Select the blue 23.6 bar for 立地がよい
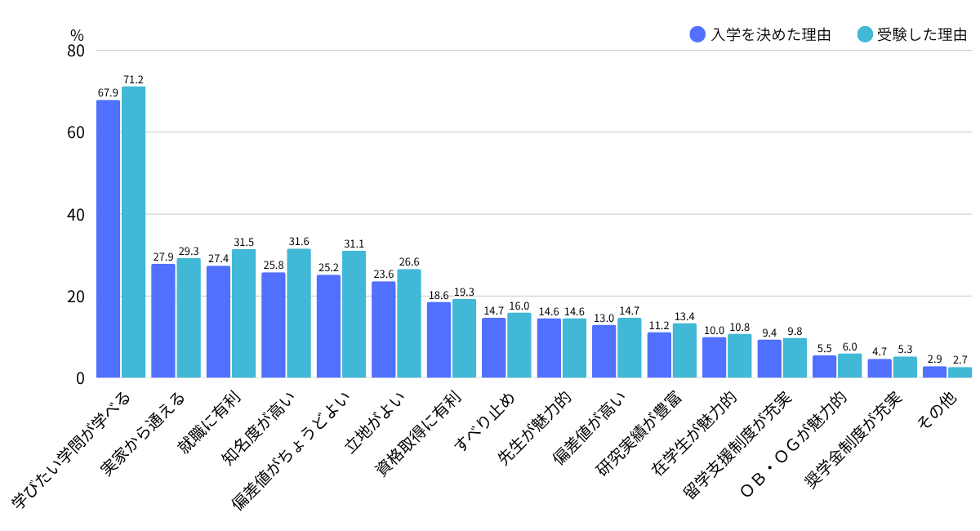 click(384, 330)
